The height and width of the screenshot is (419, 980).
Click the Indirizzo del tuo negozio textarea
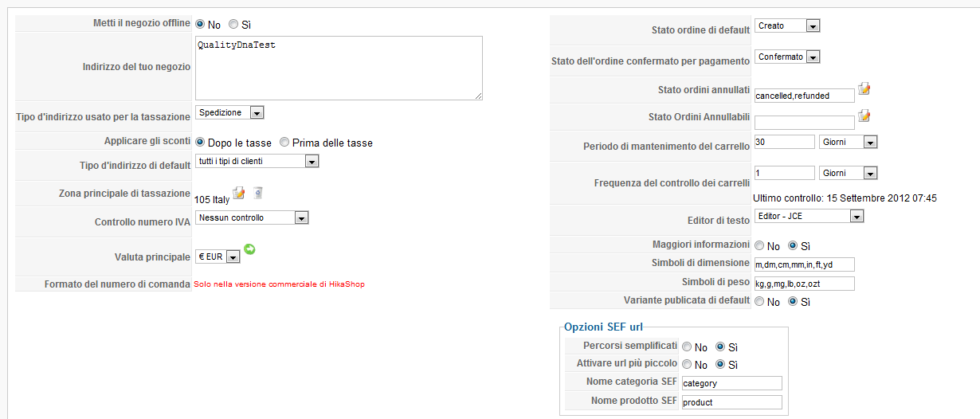(339, 68)
